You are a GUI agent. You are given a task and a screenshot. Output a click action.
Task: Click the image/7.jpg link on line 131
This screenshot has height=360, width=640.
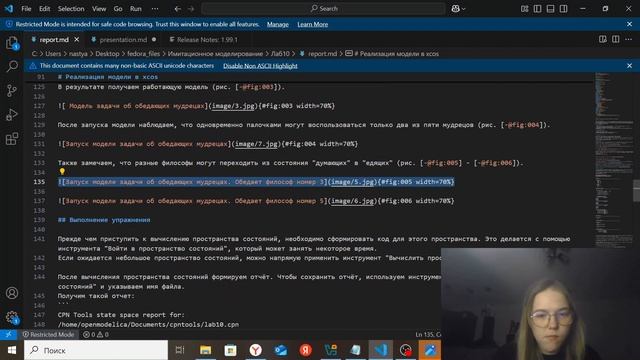pyautogui.click(x=256, y=144)
